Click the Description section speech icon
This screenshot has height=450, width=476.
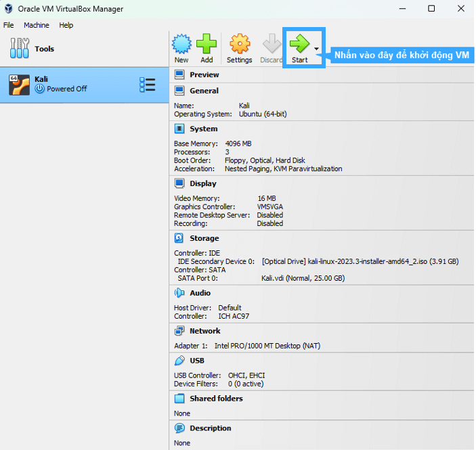[179, 428]
